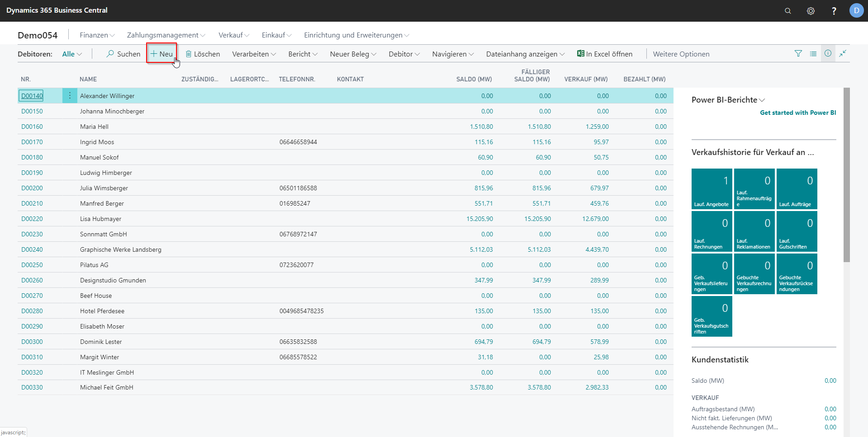Sort by Telefonnr. column header
The image size is (868, 437).
coord(297,79)
